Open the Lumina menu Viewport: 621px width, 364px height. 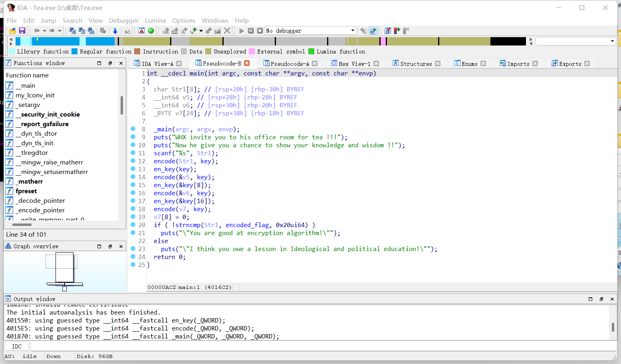[x=155, y=20]
